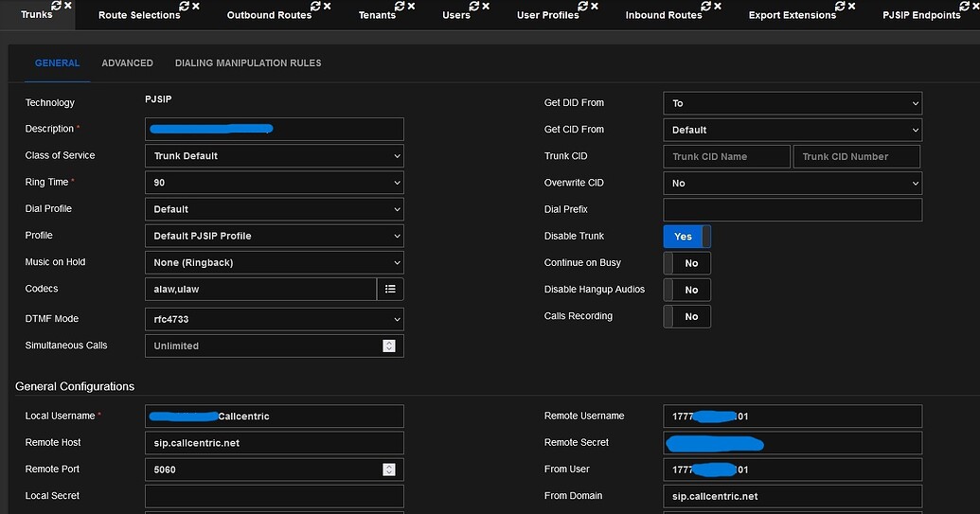The width and height of the screenshot is (980, 514).
Task: Close the User Profiles tab
Action: click(x=595, y=7)
